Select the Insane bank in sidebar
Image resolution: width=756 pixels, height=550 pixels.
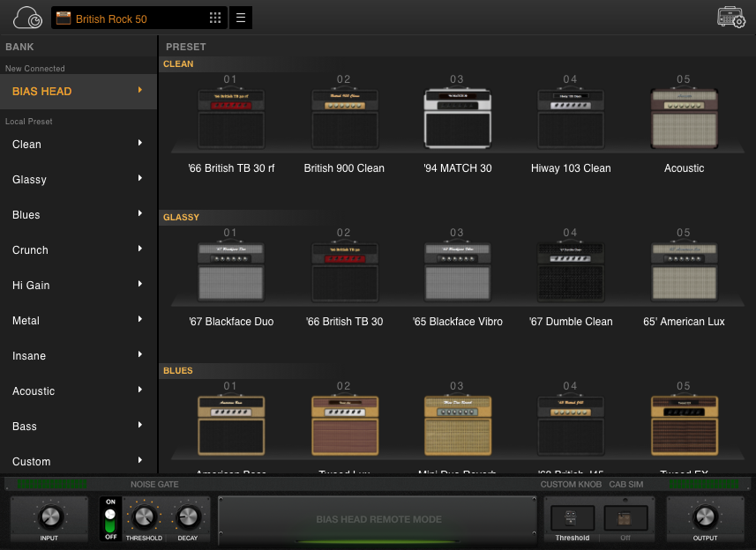click(x=79, y=355)
